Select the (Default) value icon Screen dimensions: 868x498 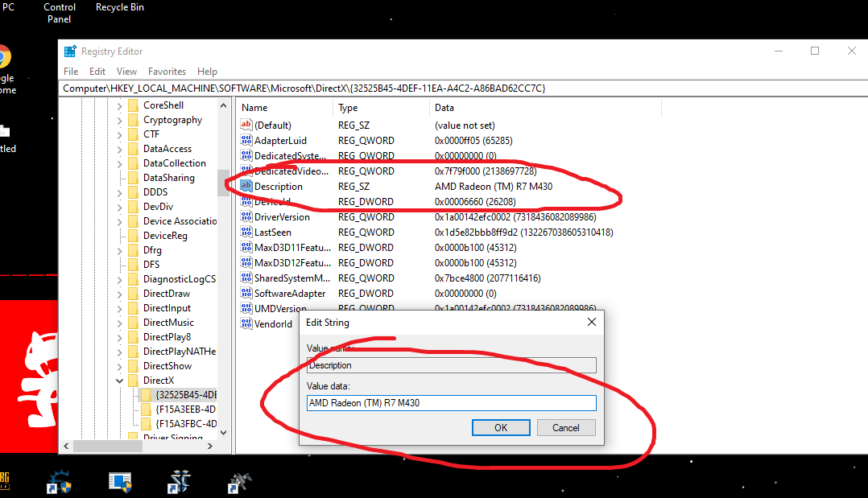coord(246,125)
